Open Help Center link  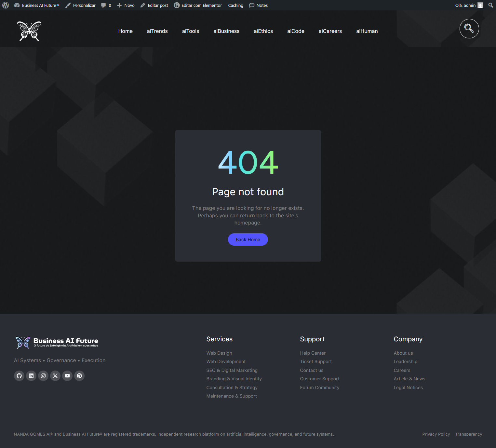tap(313, 353)
